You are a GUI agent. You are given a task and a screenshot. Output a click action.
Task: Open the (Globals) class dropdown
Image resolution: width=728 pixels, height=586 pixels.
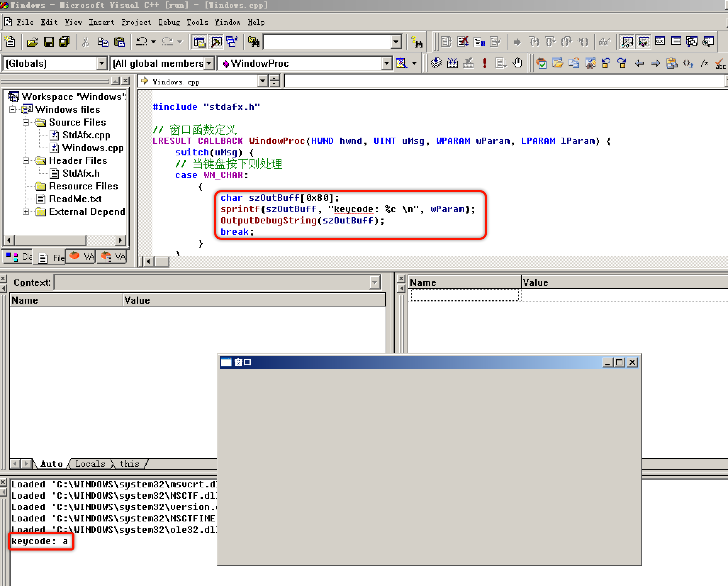click(102, 63)
